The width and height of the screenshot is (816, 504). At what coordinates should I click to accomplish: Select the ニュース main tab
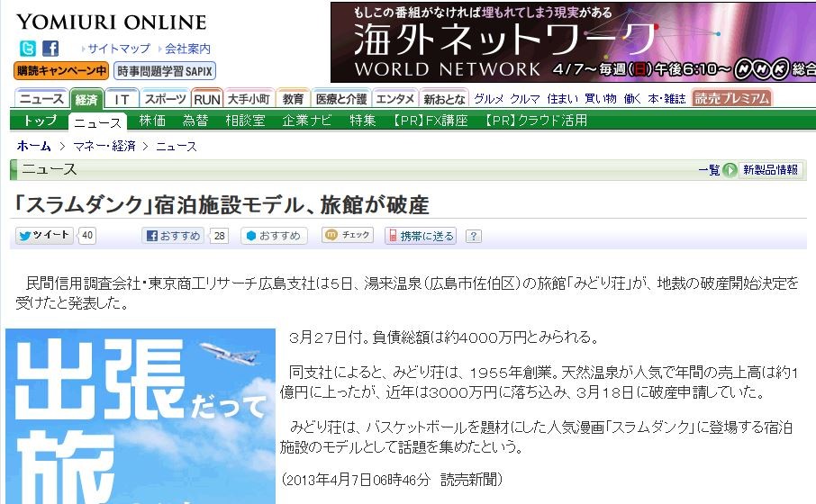(x=41, y=99)
